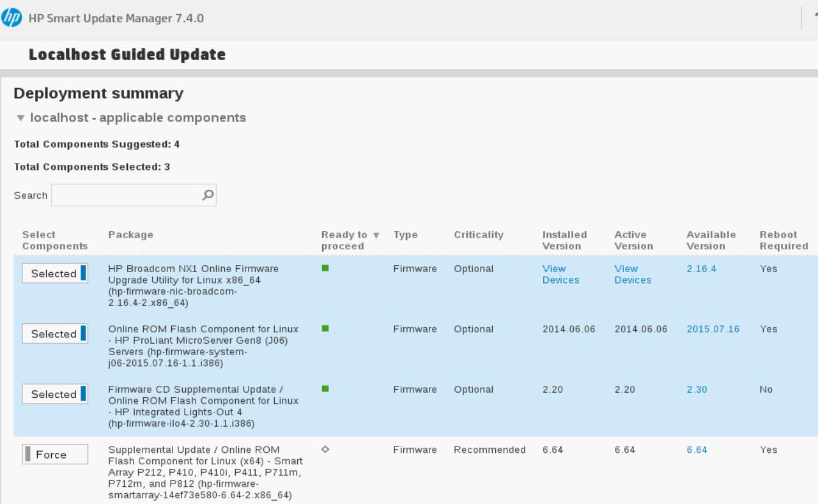Focus the component Search field

tap(134, 195)
